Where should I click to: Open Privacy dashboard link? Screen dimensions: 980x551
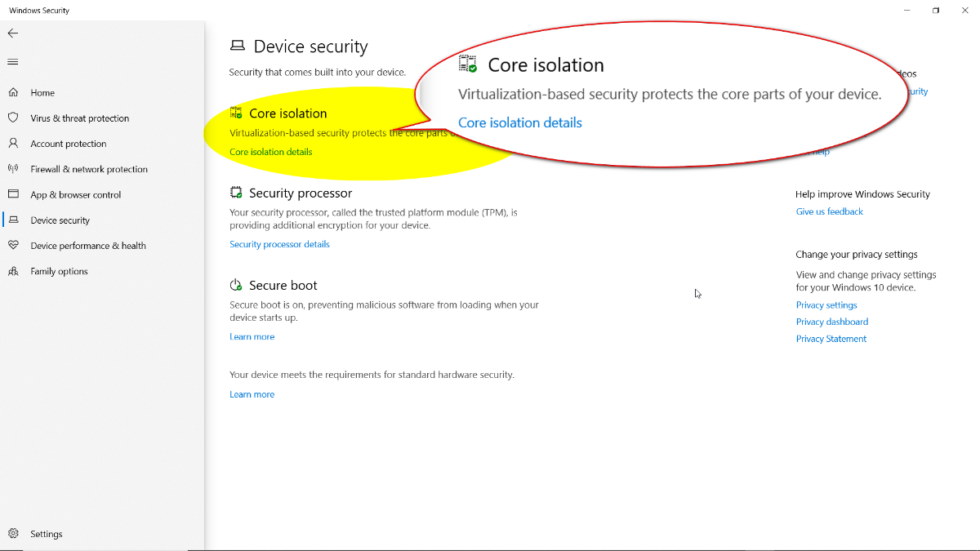(x=832, y=322)
